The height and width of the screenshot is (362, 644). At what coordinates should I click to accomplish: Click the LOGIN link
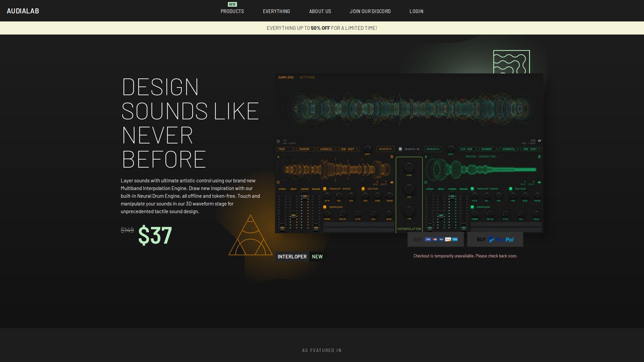click(x=416, y=11)
